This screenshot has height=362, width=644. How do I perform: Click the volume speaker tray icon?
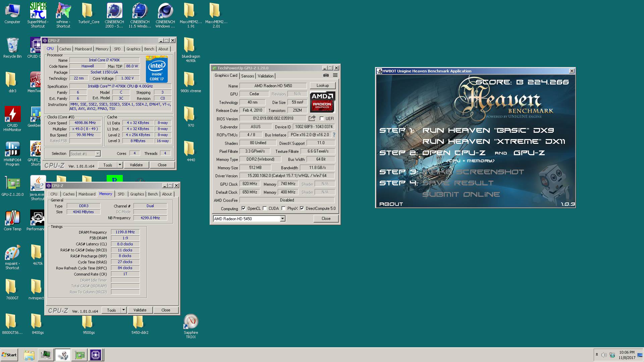click(x=604, y=355)
